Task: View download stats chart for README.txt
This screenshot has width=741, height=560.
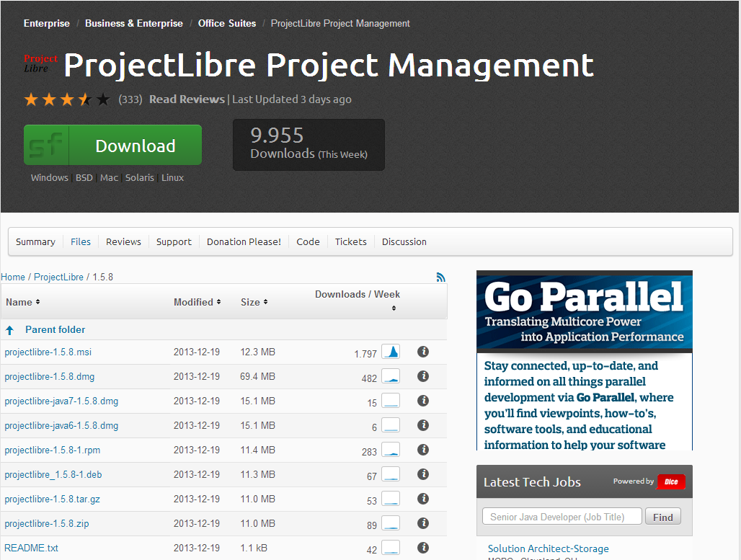Action: (391, 548)
